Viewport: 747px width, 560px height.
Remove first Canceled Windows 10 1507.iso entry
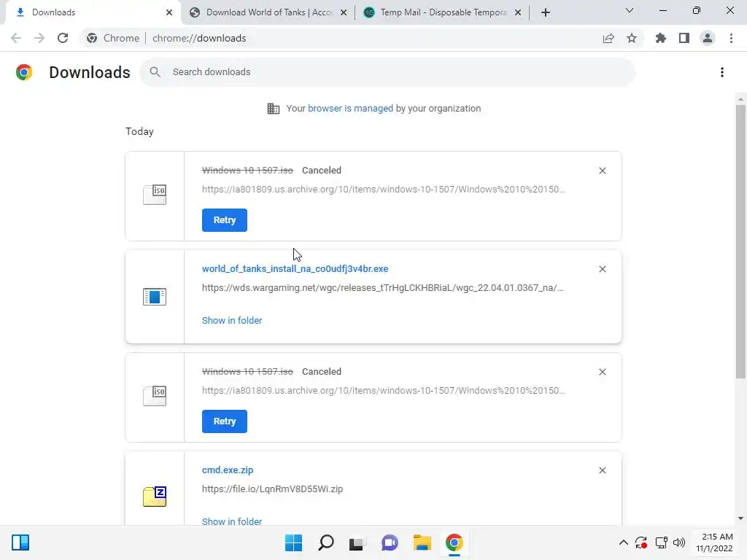pyautogui.click(x=602, y=171)
